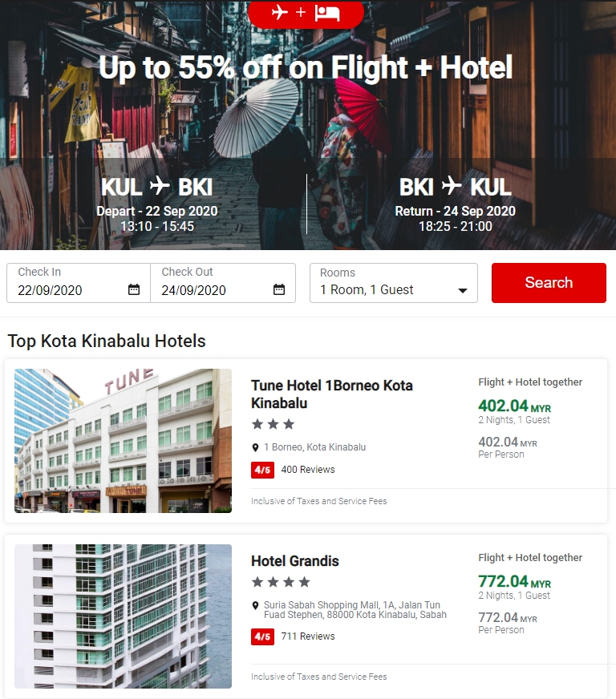Viewport: 616px width, 699px height.
Task: Open Tune Hotel 1Borneo Kota Kinabalu title
Action: (332, 394)
